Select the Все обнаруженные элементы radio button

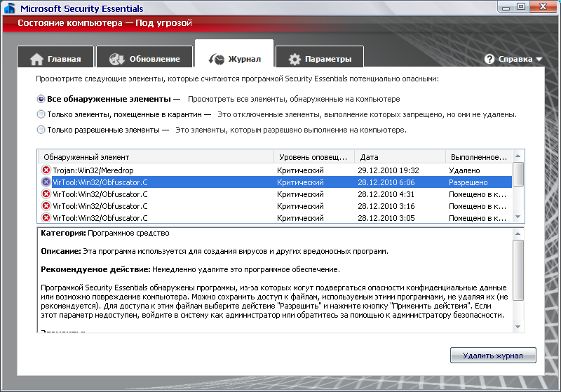(41, 99)
